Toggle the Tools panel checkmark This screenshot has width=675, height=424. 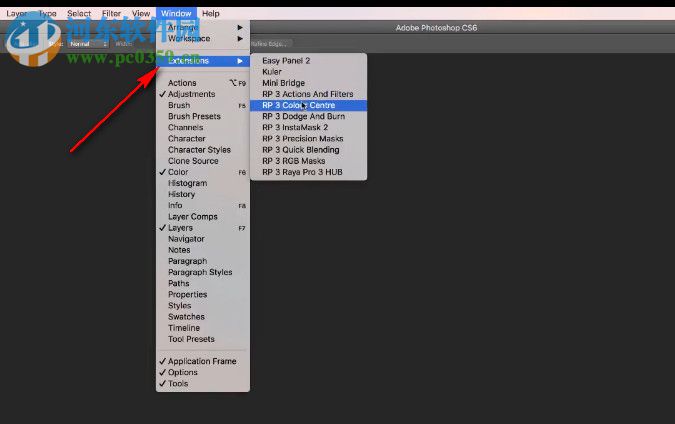pos(203,384)
